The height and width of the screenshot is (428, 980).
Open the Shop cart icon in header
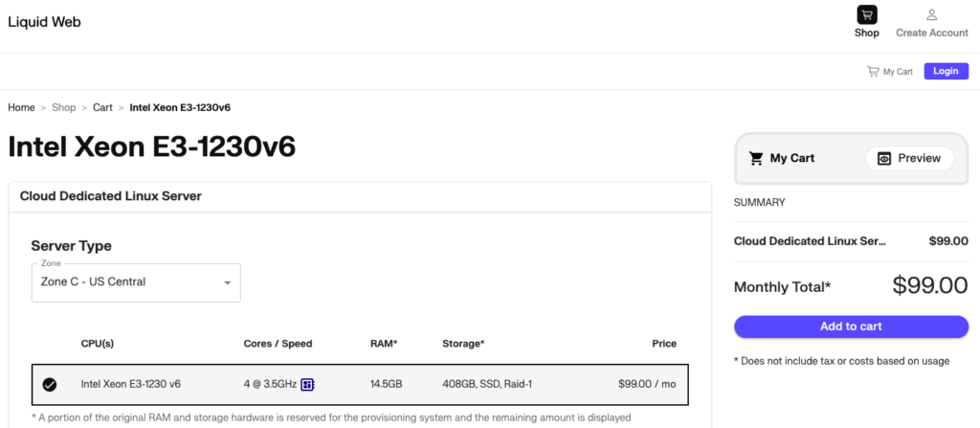pos(867,15)
